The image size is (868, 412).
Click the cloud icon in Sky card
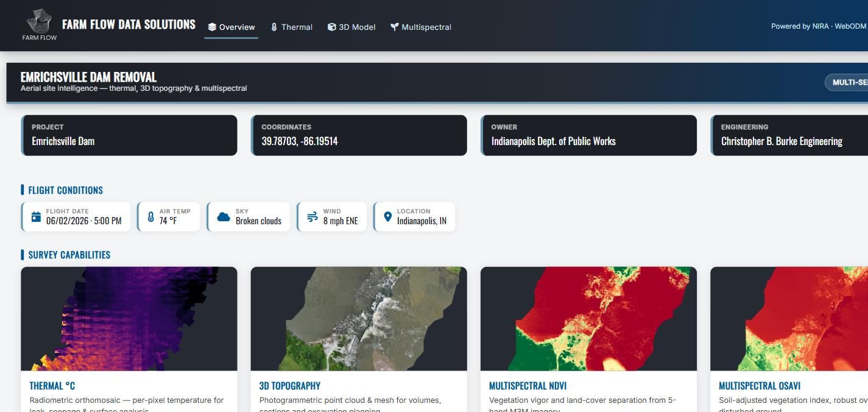click(224, 217)
